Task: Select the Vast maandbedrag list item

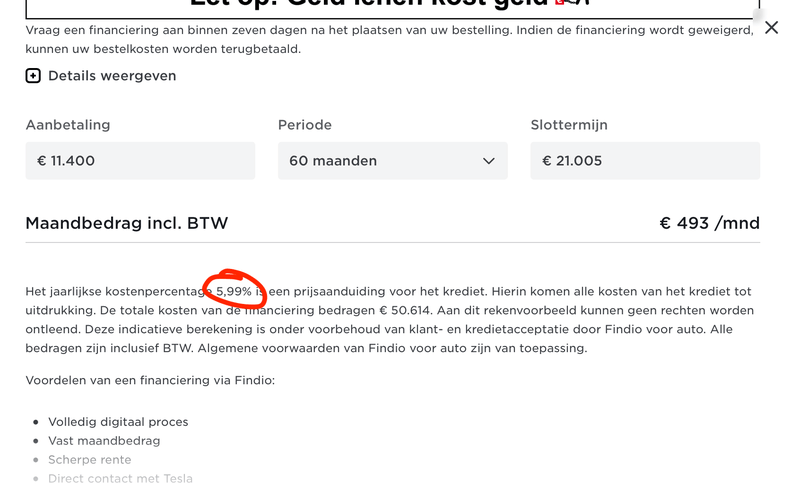Action: [104, 441]
